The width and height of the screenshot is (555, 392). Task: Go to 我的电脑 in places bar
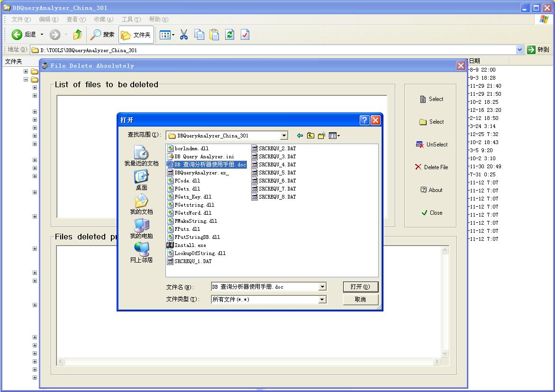coord(141,228)
